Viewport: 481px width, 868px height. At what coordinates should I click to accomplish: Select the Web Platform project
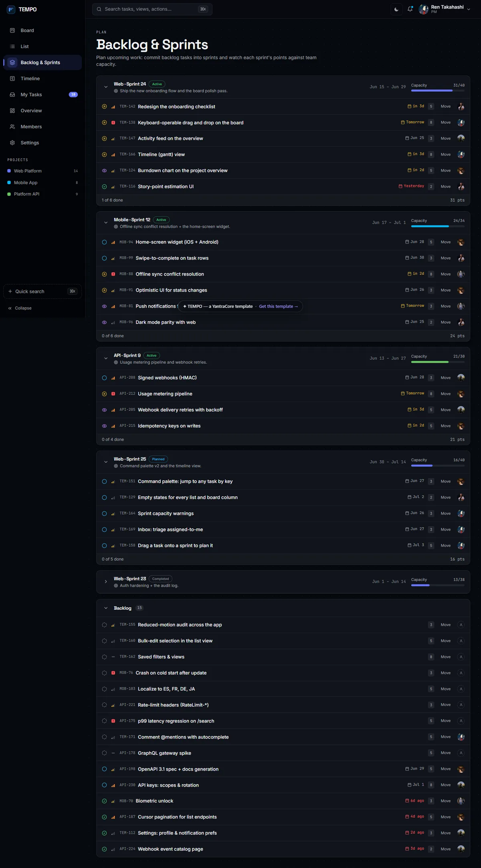[x=42, y=171]
